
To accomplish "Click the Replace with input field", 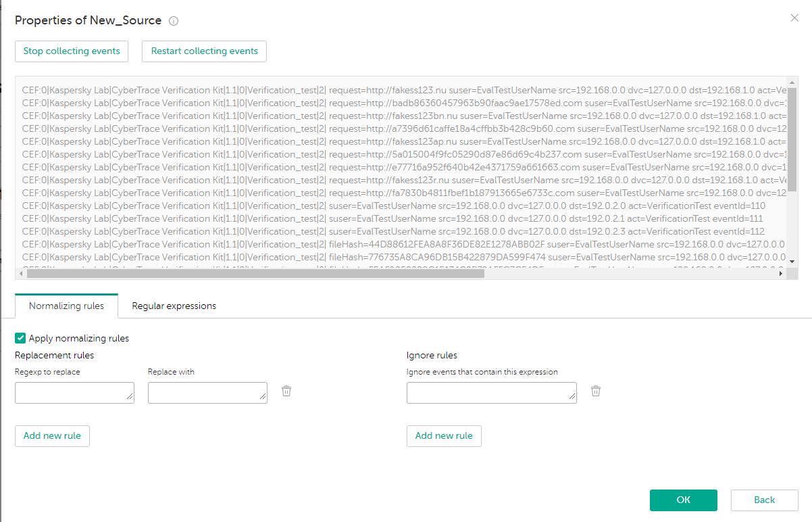I will pyautogui.click(x=207, y=392).
